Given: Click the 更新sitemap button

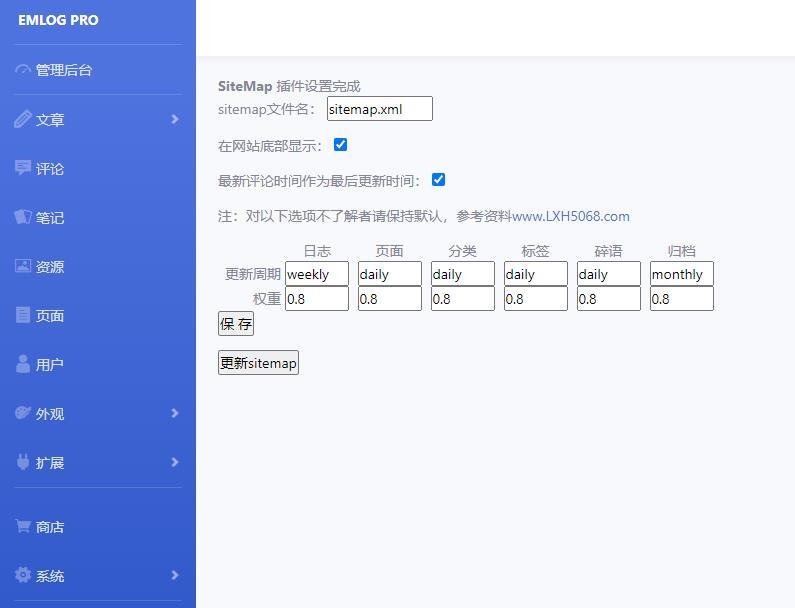Looking at the screenshot, I should 259,363.
